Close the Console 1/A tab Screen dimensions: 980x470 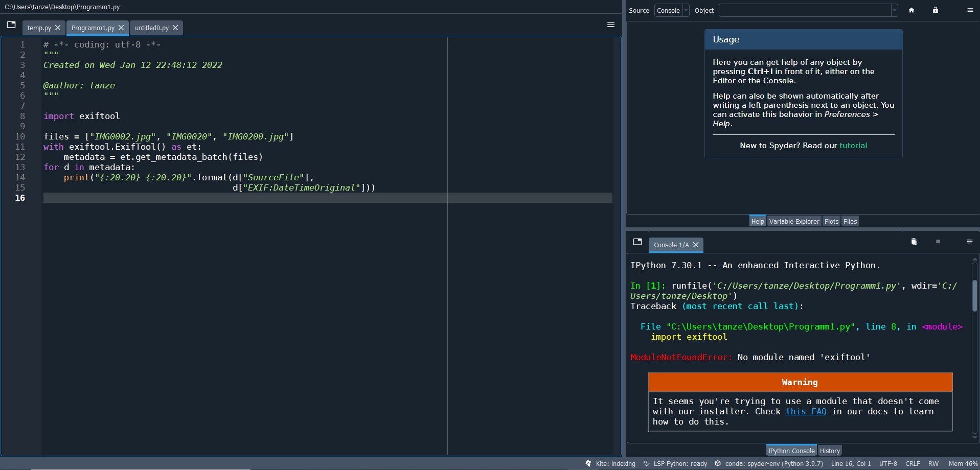[x=696, y=245]
